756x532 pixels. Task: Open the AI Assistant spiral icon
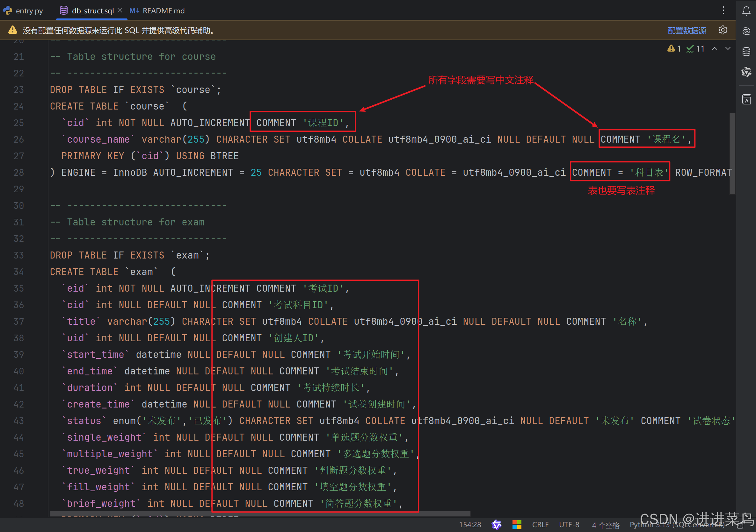pos(746,31)
